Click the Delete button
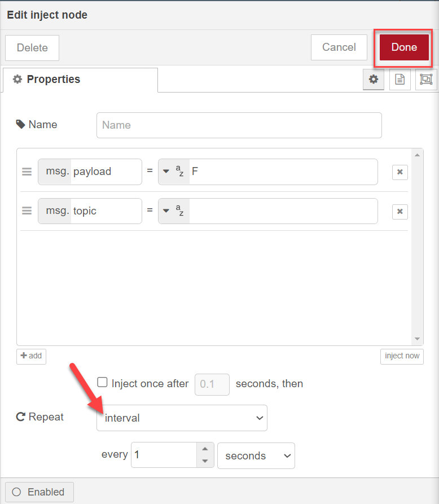This screenshot has width=439, height=504. (32, 47)
